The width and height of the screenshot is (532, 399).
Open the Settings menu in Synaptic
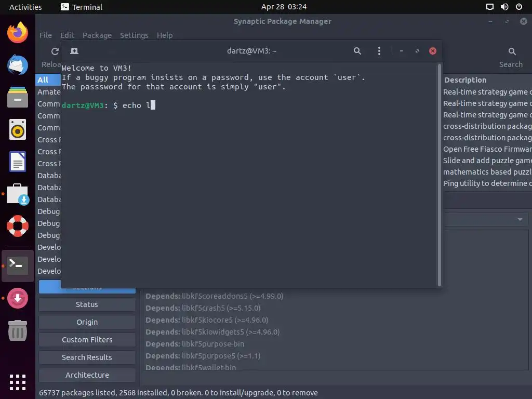click(134, 35)
